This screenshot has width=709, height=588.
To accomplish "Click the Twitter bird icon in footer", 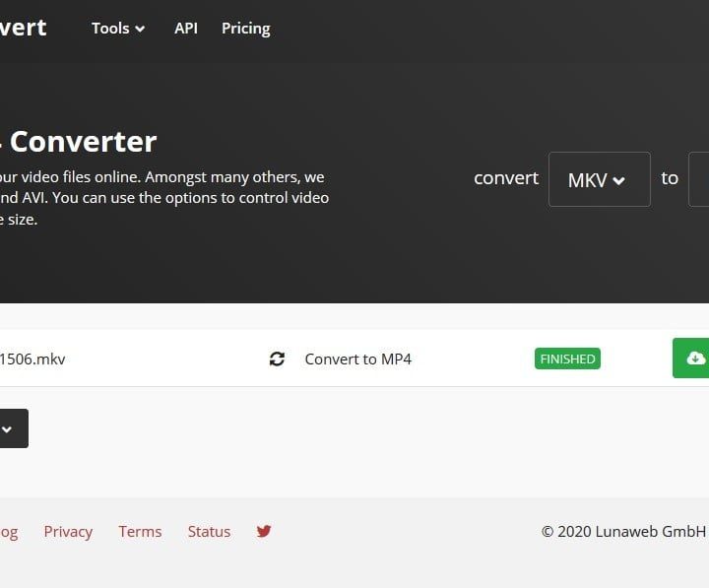I will coord(264,531).
